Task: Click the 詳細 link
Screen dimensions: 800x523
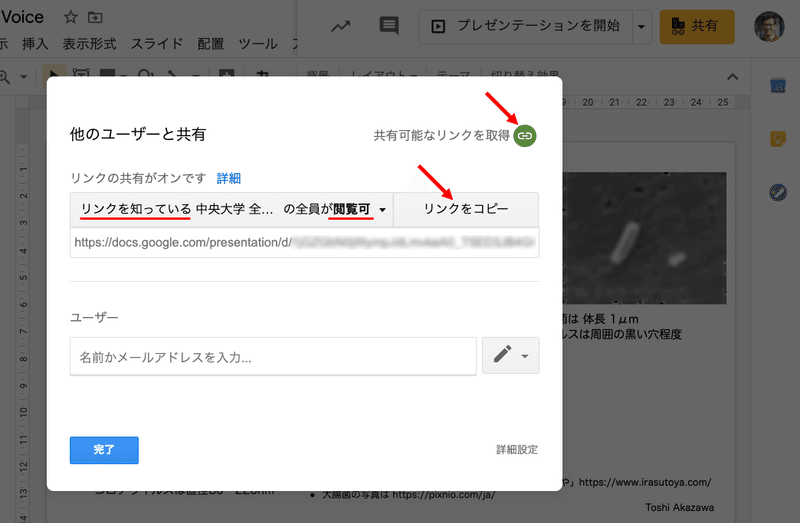Action: 229,178
